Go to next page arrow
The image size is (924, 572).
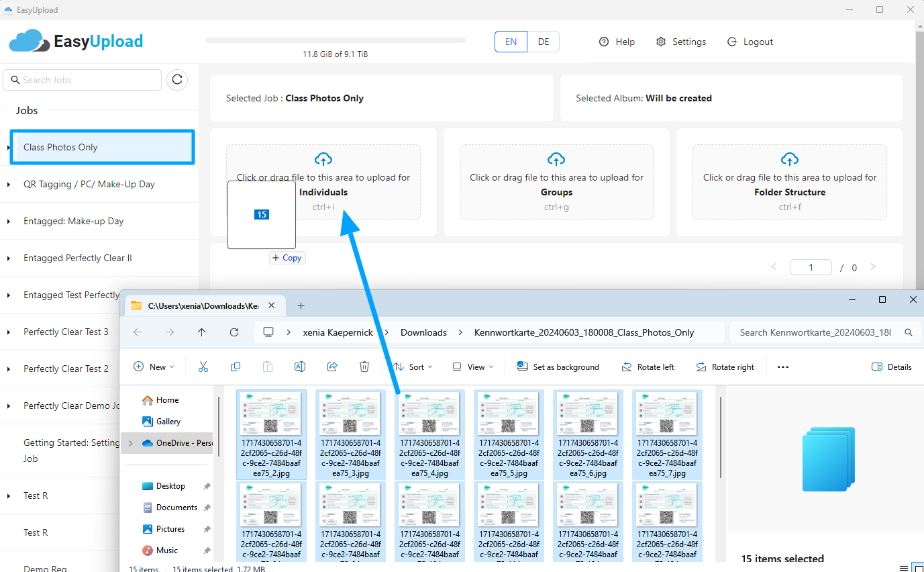click(x=873, y=267)
